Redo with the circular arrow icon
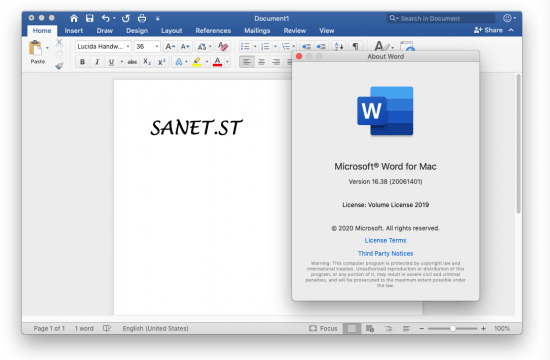 coord(126,18)
